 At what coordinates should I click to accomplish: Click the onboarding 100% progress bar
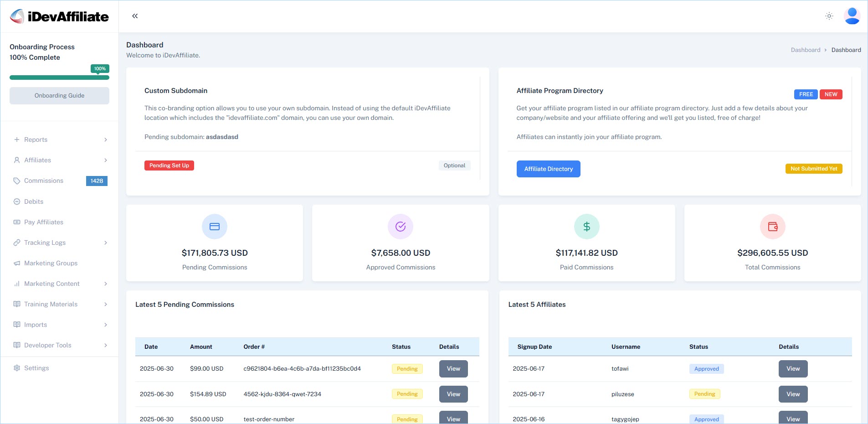(59, 78)
